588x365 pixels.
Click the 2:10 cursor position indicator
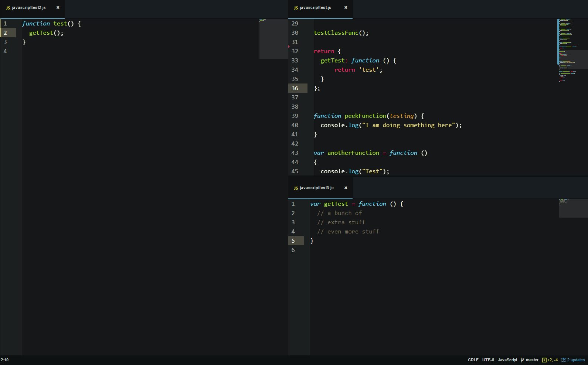point(5,360)
